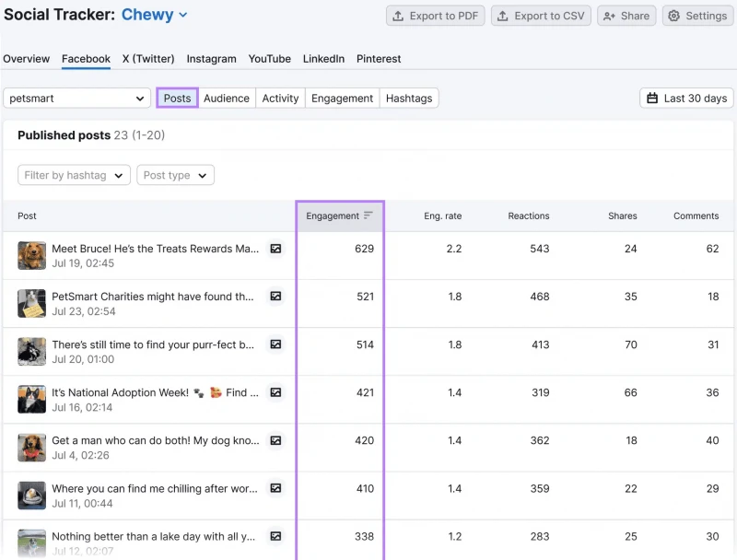Click image-type icon on lake day post
The image size is (737, 560).
click(275, 536)
